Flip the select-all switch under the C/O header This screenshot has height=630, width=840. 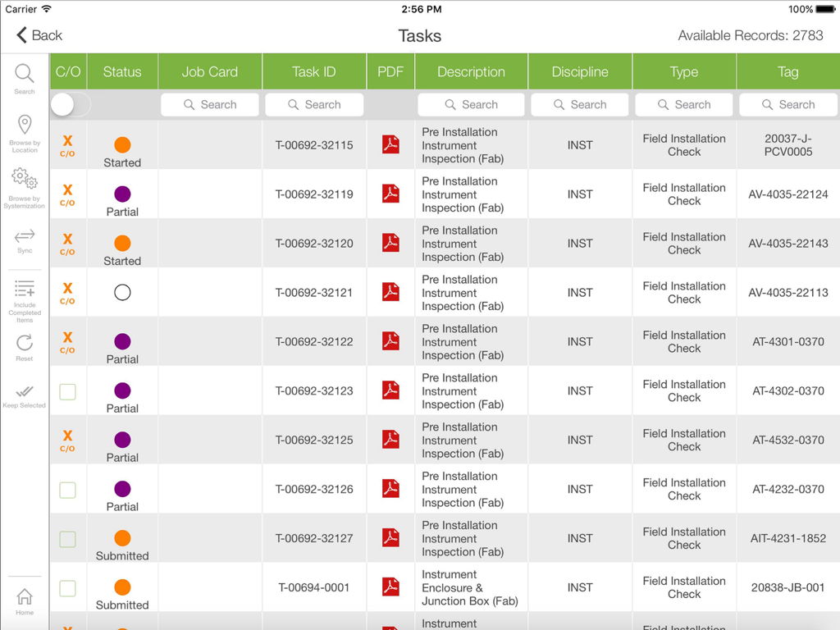pos(69,104)
